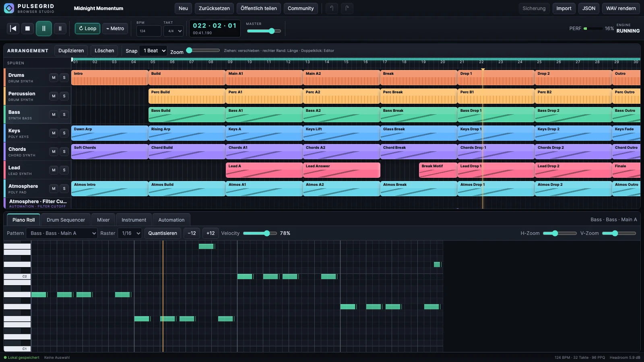Solo the Chords track
The height and width of the screenshot is (362, 644).
[64, 152]
